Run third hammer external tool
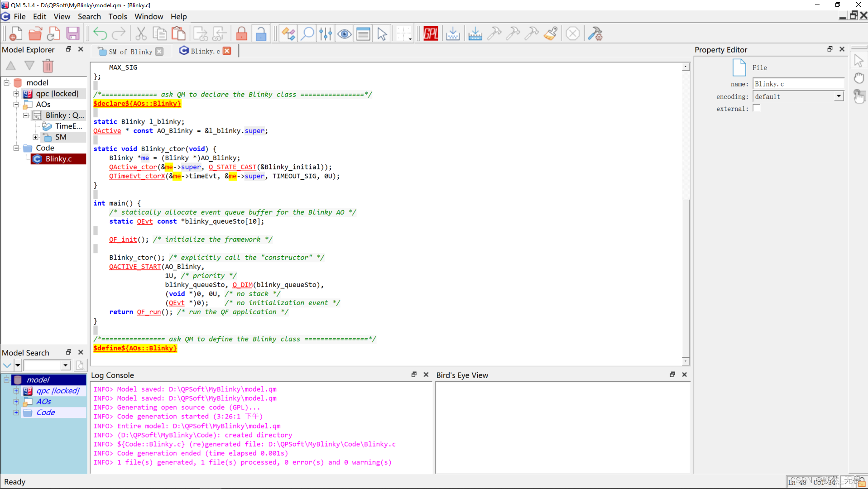The image size is (868, 489). coord(532,34)
